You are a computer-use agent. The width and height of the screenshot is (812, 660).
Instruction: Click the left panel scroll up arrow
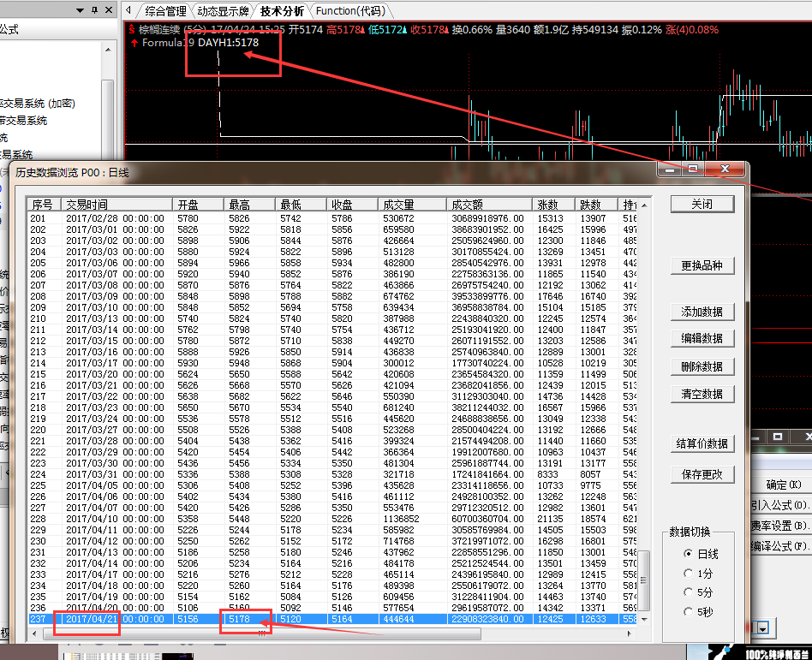pyautogui.click(x=108, y=51)
